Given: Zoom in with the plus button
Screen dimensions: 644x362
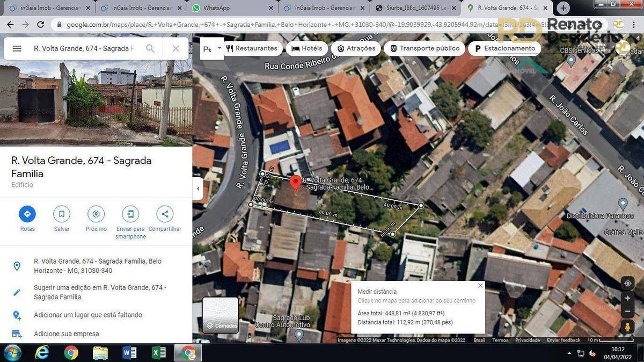Looking at the screenshot, I should coord(627,298).
